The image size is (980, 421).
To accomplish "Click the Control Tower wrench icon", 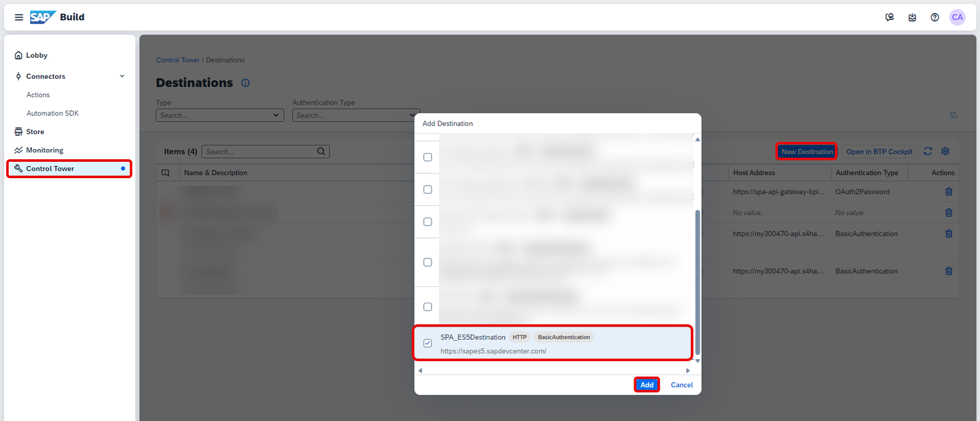I will click(x=19, y=168).
